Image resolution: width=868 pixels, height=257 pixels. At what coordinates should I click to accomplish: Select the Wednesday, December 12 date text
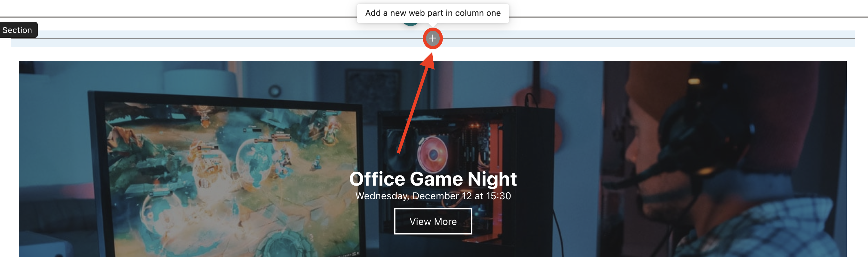pyautogui.click(x=433, y=196)
